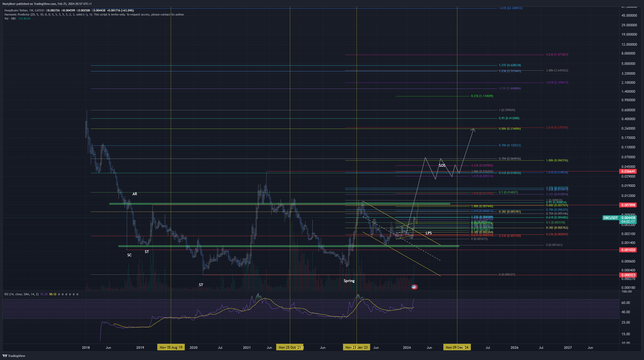Screen dimensions: 644x360
Task: Select the Vol · DBC volume legend
Action: coord(17,19)
